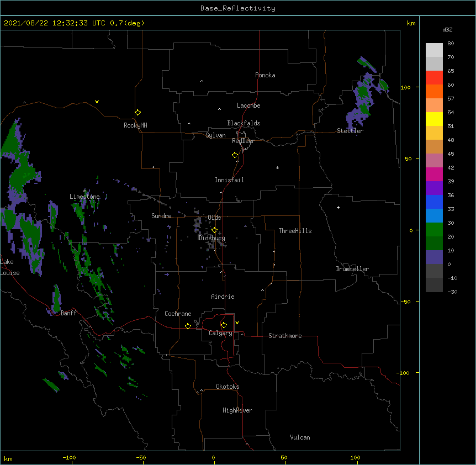Click the RedDeer city label
The image size is (476, 465).
tap(243, 141)
